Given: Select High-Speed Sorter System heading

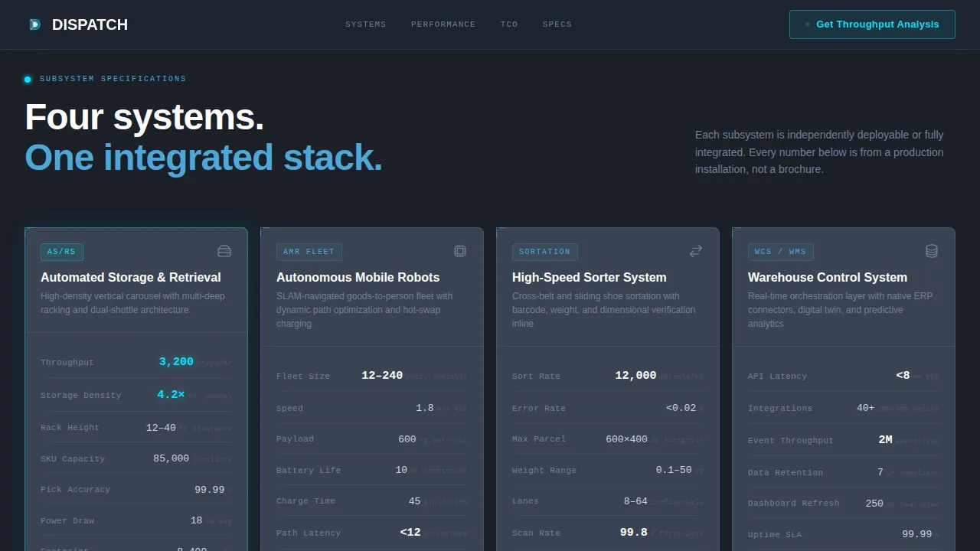Looking at the screenshot, I should pyautogui.click(x=590, y=277).
